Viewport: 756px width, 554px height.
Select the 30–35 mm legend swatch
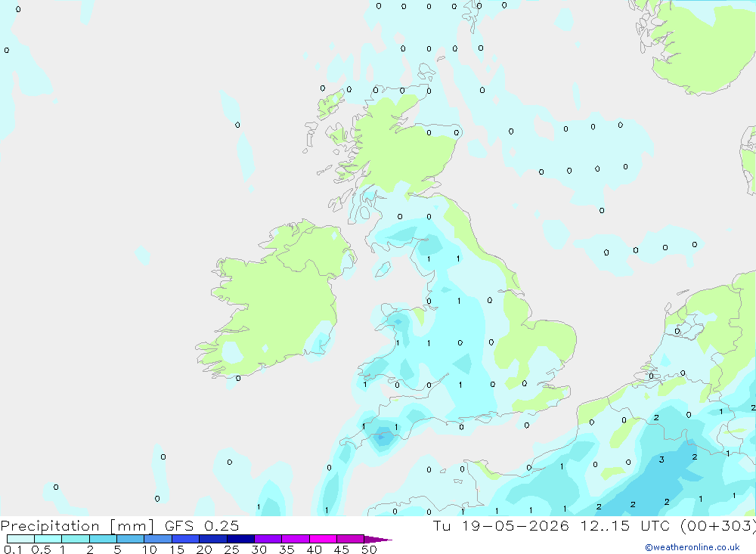point(268,539)
